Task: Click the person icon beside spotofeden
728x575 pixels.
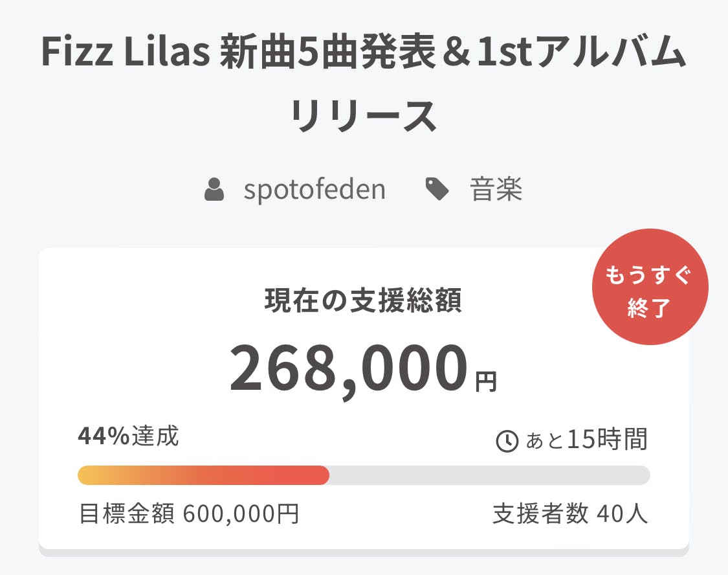Action: pyautogui.click(x=214, y=190)
